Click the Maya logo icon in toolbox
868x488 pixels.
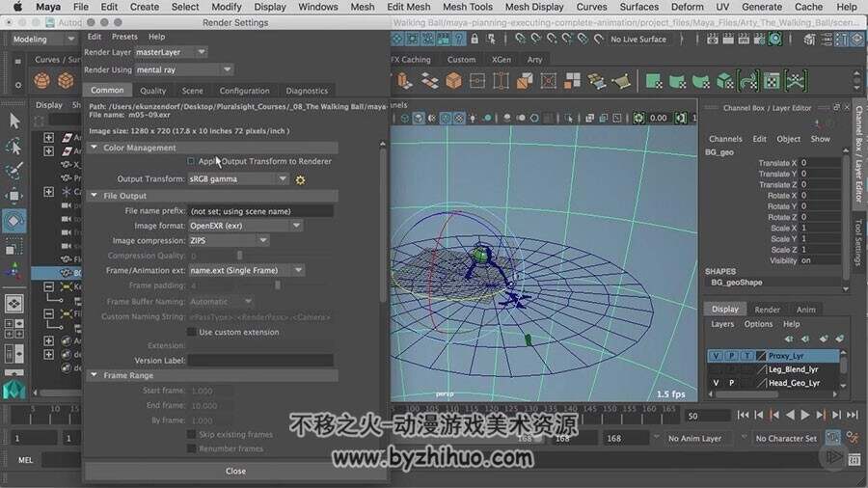[x=14, y=390]
